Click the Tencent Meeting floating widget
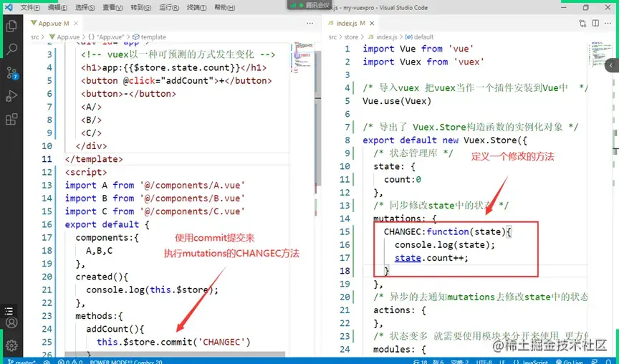The image size is (619, 364). 309,5
